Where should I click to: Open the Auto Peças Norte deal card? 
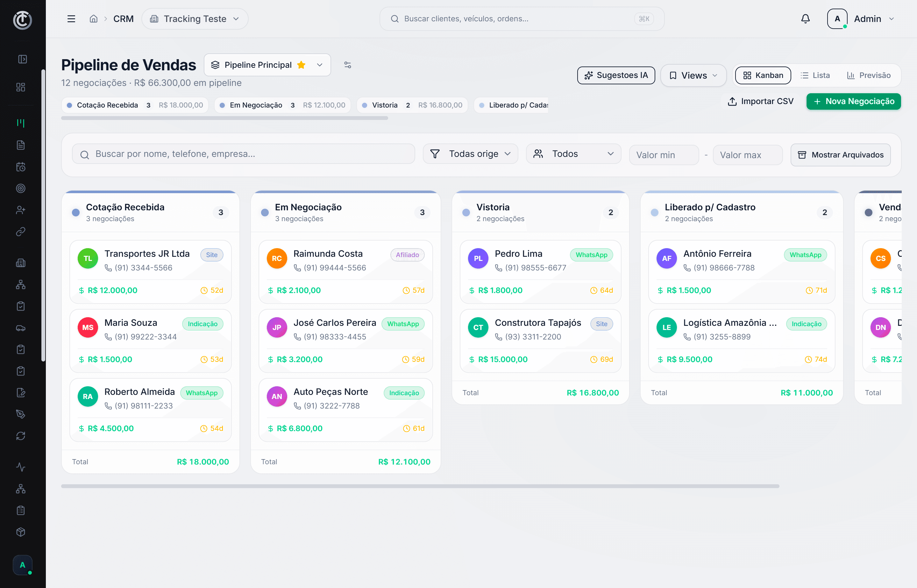click(x=346, y=410)
